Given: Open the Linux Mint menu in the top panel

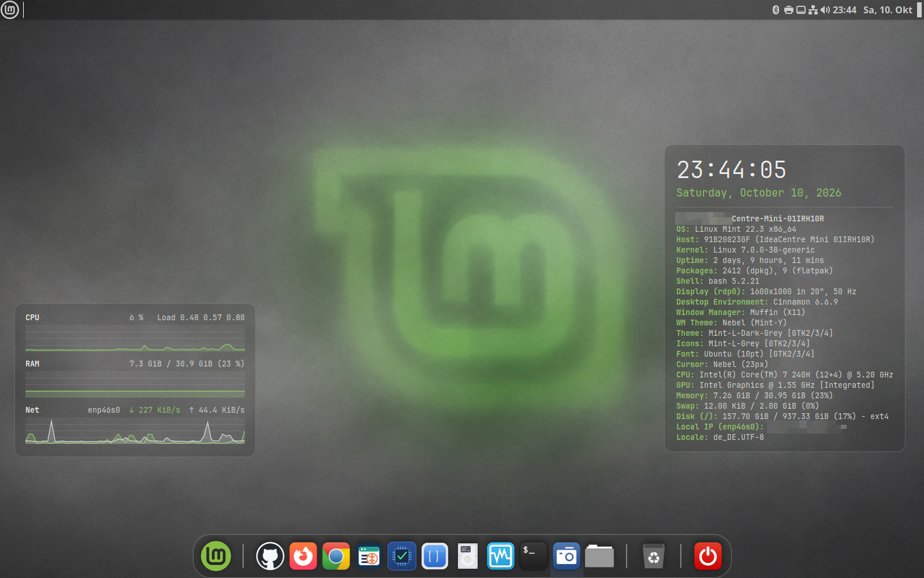Looking at the screenshot, I should 10,10.
